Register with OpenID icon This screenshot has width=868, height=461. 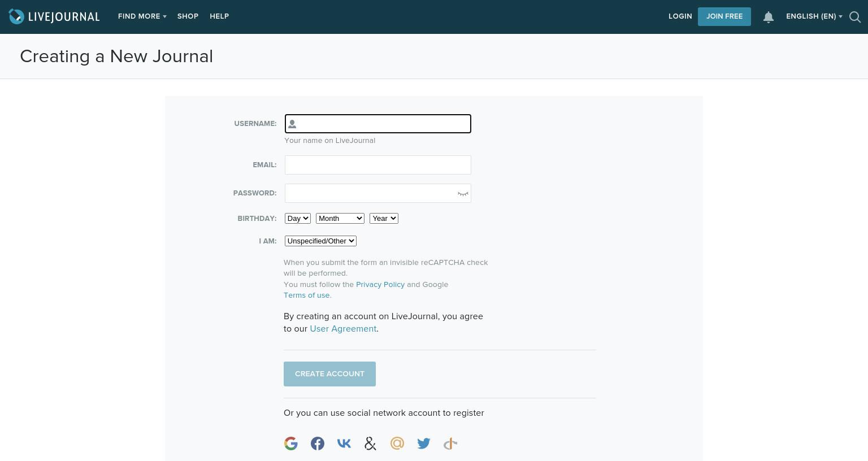point(450,443)
